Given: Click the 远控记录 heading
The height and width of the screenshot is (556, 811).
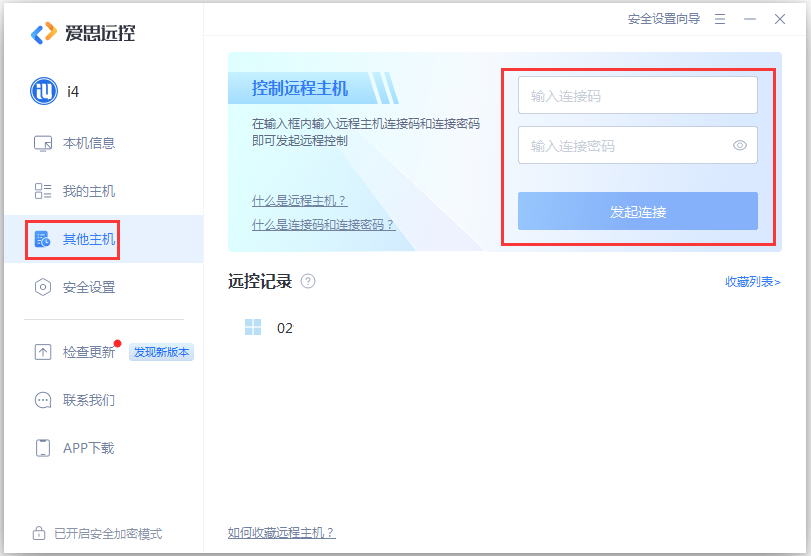Looking at the screenshot, I should (x=260, y=281).
